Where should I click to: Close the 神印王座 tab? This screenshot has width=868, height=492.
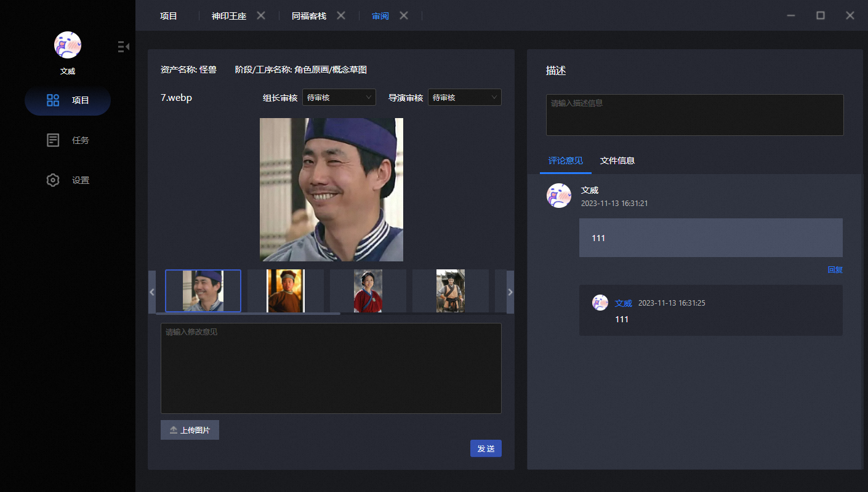point(261,15)
